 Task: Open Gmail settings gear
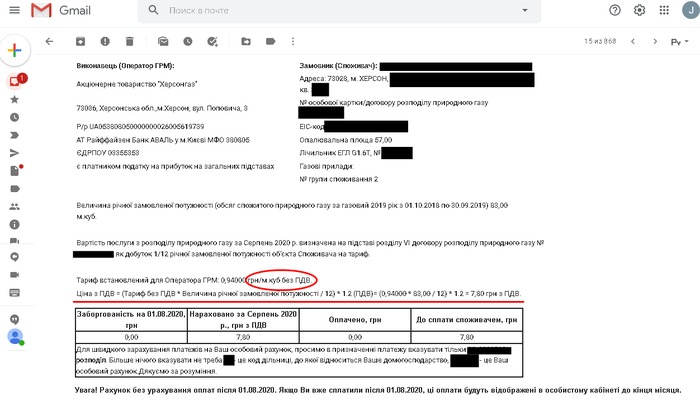click(640, 11)
